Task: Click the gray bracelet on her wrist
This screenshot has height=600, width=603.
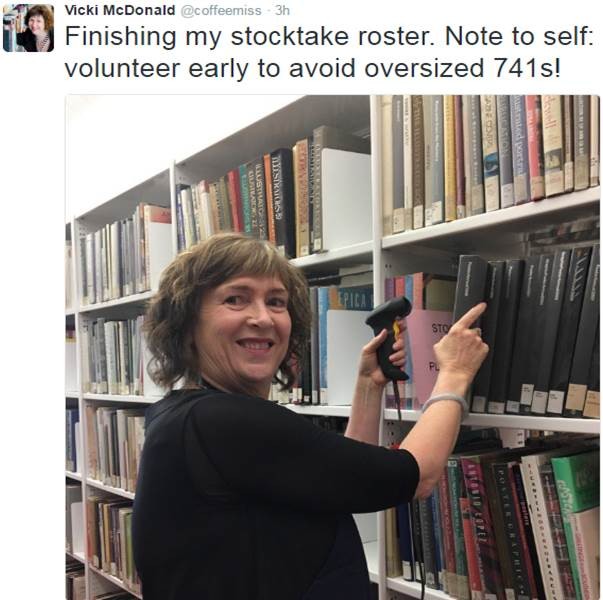Action: pyautogui.click(x=446, y=403)
